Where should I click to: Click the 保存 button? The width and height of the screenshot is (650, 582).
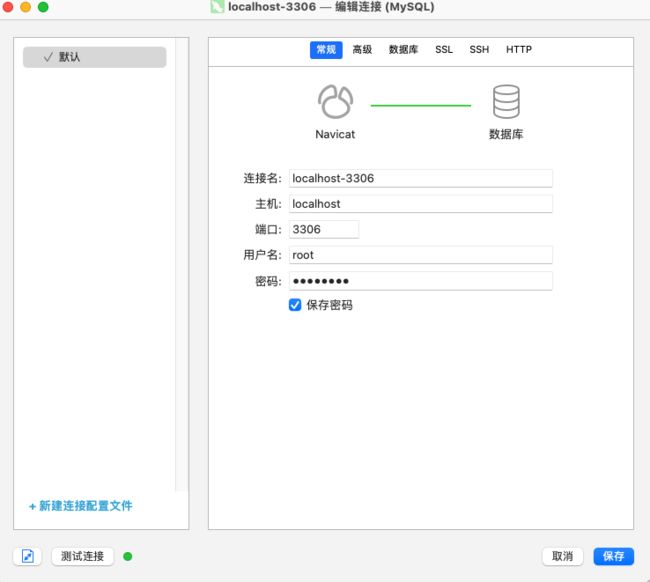point(614,556)
